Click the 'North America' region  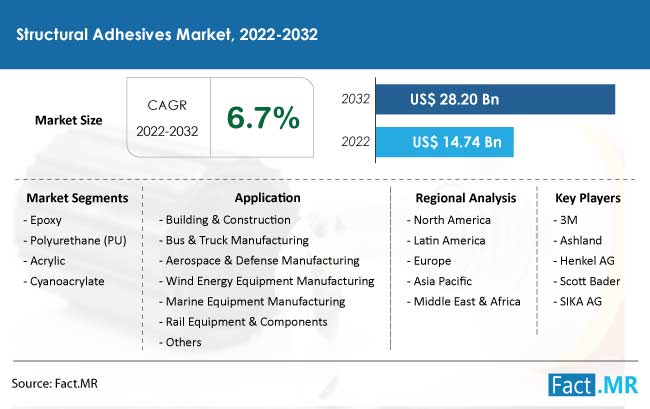click(452, 220)
